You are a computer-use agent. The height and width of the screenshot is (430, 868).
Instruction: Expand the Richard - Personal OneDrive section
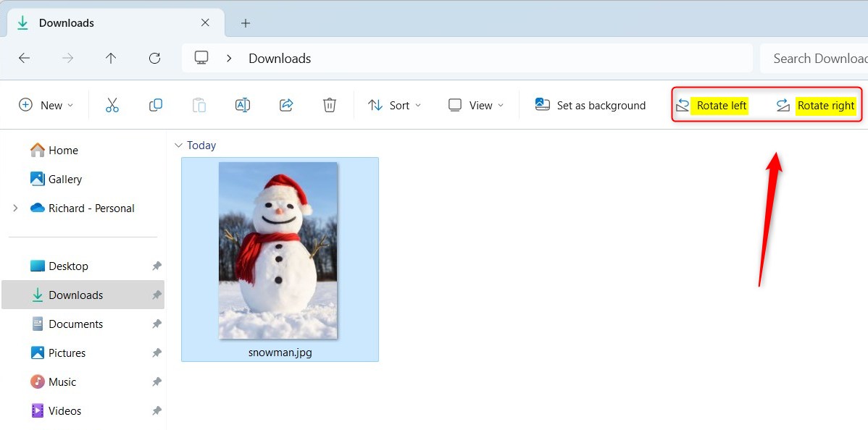click(16, 208)
